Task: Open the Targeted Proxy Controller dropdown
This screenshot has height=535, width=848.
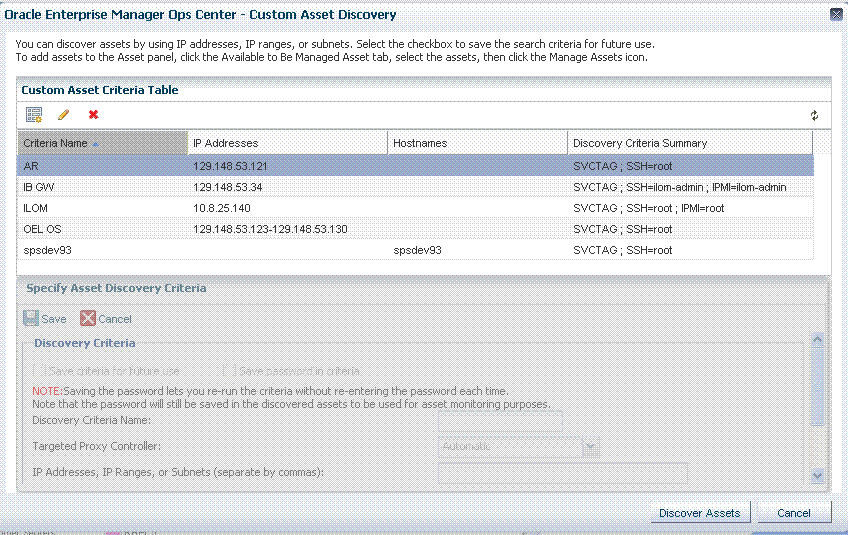Action: [591, 447]
